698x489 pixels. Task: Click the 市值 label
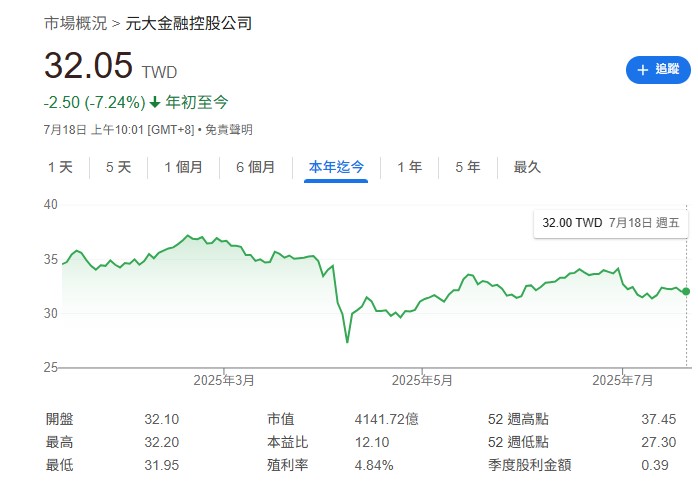pos(281,419)
